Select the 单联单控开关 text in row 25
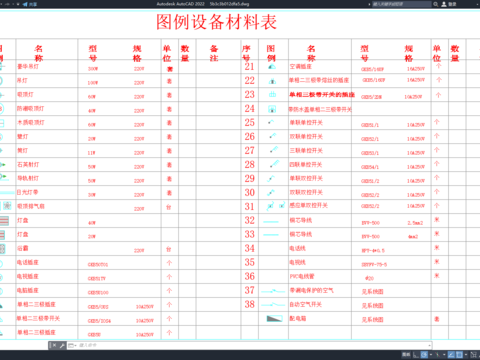The height and width of the screenshot is (360, 480). pos(306,123)
